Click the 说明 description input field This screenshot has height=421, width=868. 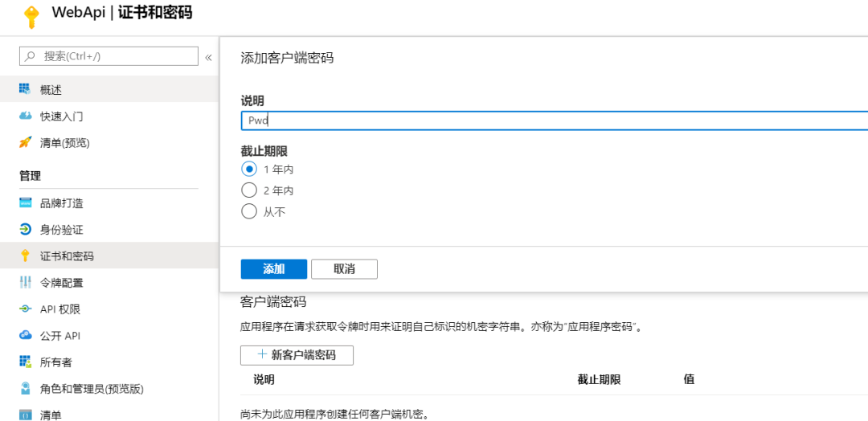coord(554,121)
